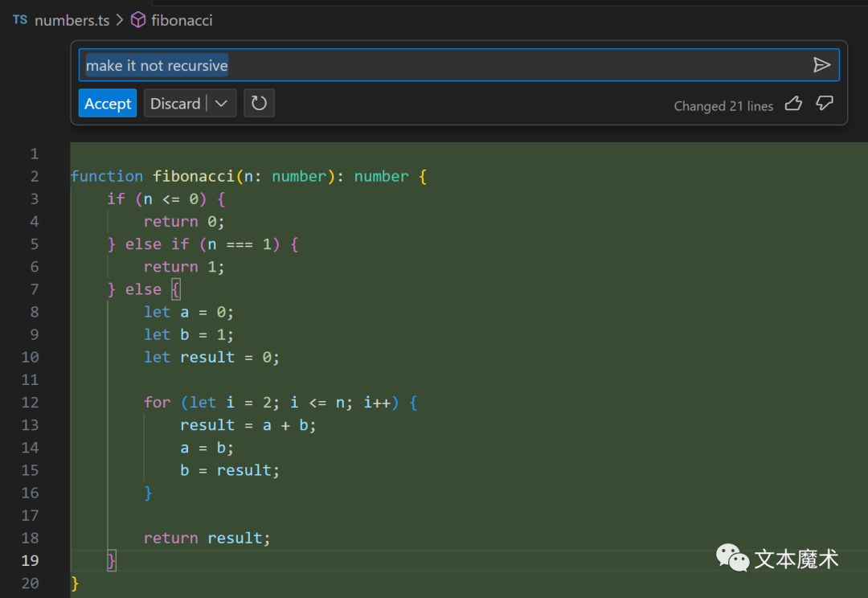Click line number 19 in the gutter

click(30, 560)
